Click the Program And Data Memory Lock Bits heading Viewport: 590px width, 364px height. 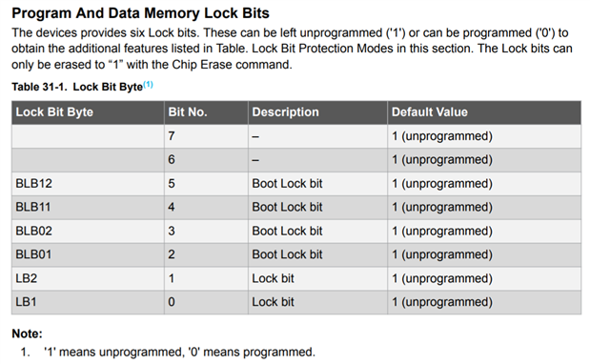[x=141, y=13]
